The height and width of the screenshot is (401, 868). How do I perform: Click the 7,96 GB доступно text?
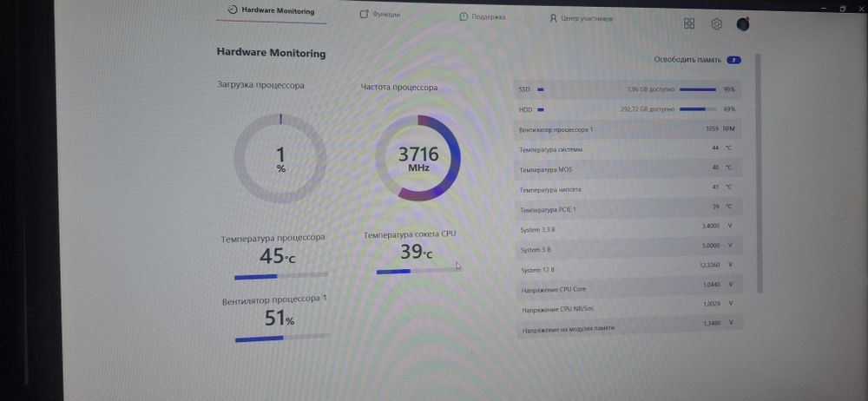point(650,89)
